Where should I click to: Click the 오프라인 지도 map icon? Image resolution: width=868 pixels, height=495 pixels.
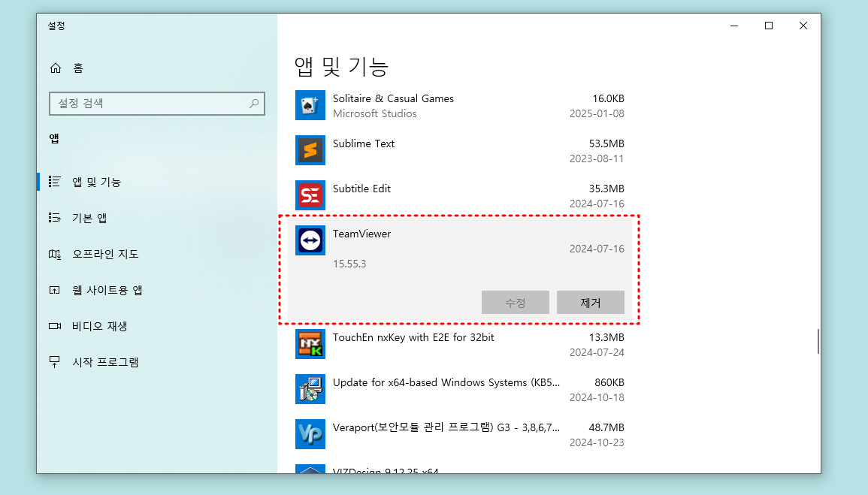pyautogui.click(x=54, y=254)
